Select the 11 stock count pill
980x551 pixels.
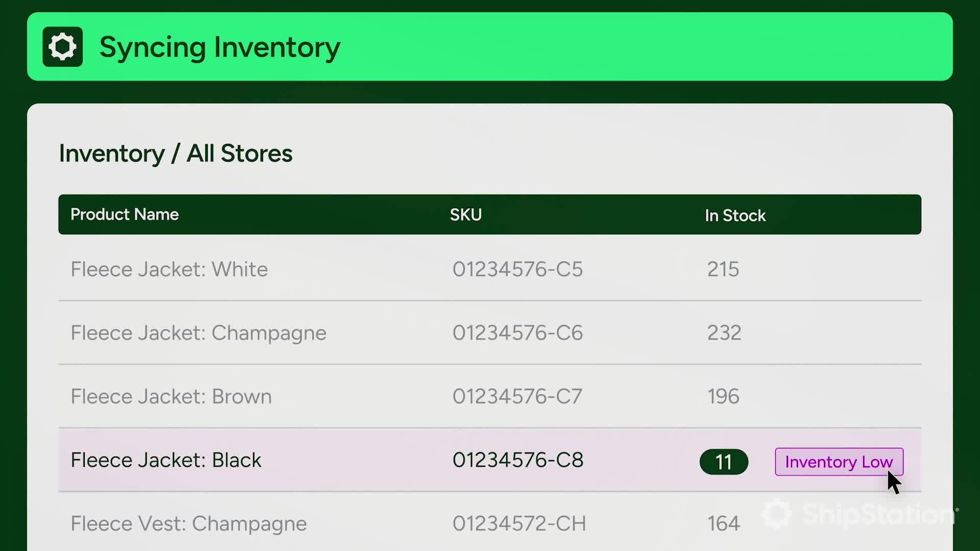coord(723,462)
